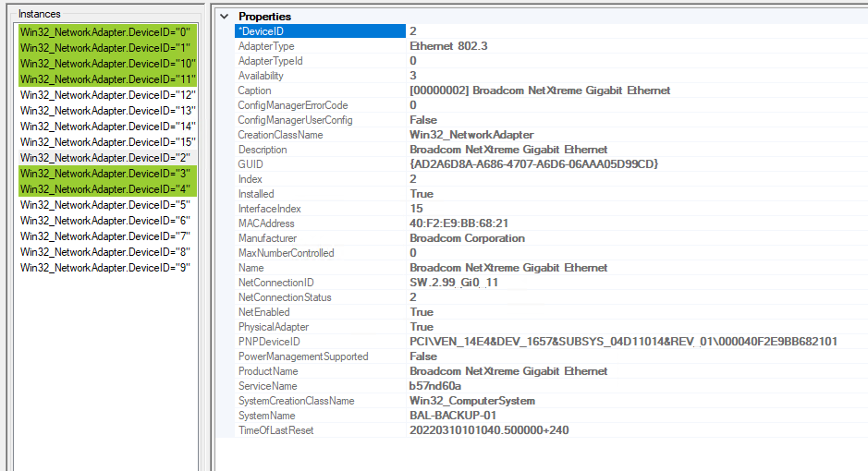The height and width of the screenshot is (471, 868).
Task: Select the PhysicalAdapter property
Action: click(274, 327)
